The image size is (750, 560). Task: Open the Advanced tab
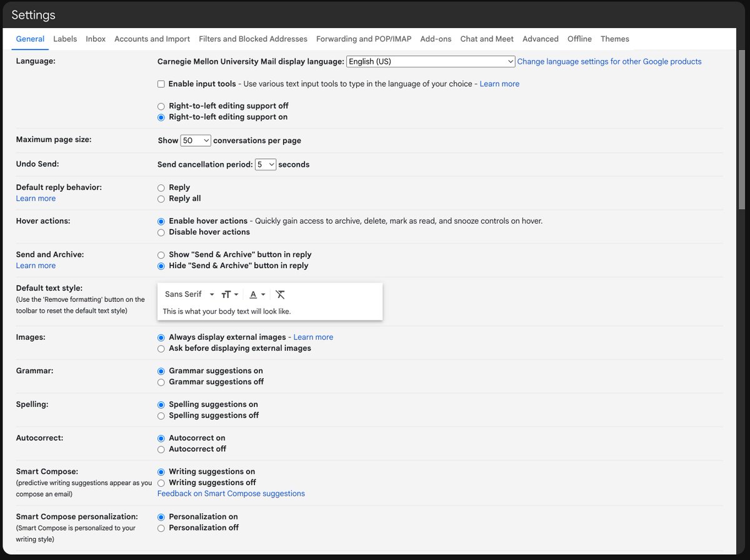tap(541, 39)
